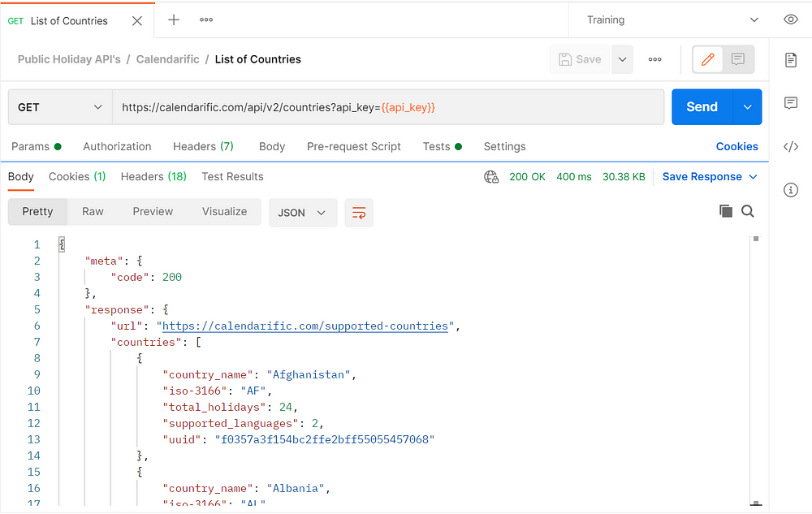The image size is (812, 514).
Task: Search the response with magnifier icon
Action: click(x=748, y=211)
